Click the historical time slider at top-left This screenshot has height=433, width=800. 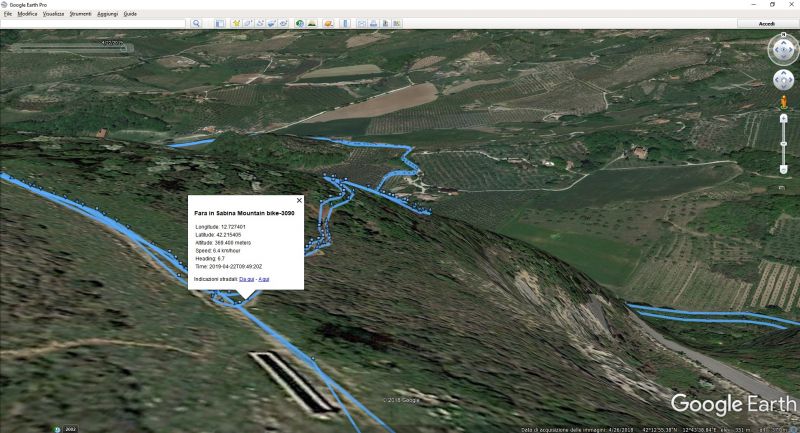pyautogui.click(x=71, y=47)
